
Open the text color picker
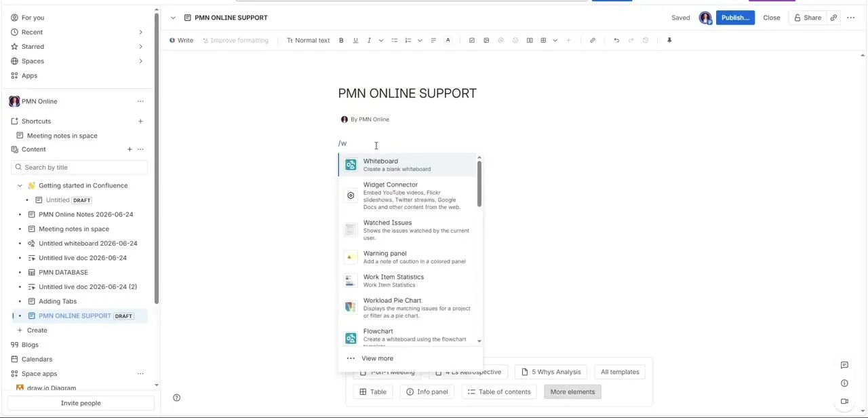click(x=448, y=40)
